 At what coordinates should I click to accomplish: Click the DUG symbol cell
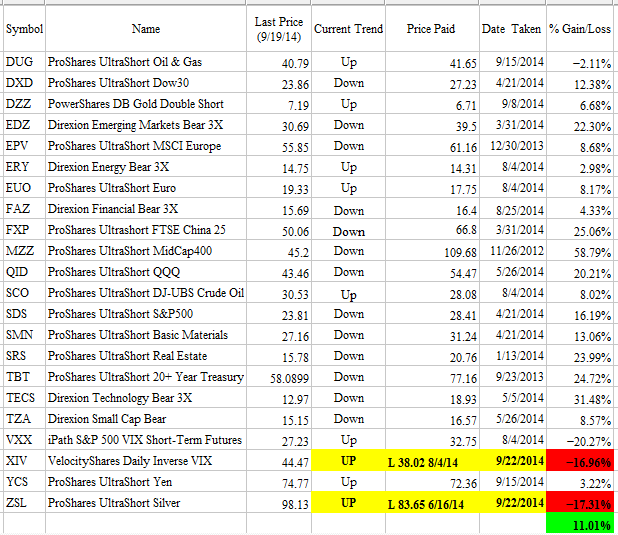24,62
